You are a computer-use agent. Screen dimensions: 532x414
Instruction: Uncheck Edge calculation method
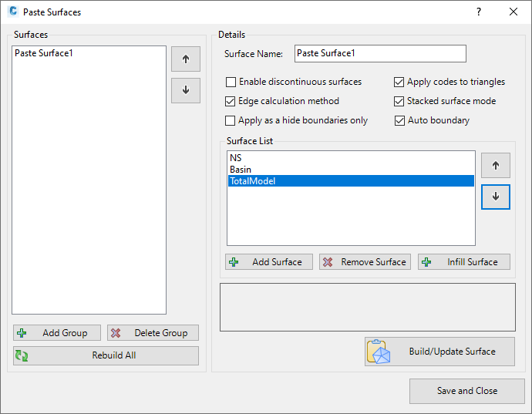(x=231, y=101)
